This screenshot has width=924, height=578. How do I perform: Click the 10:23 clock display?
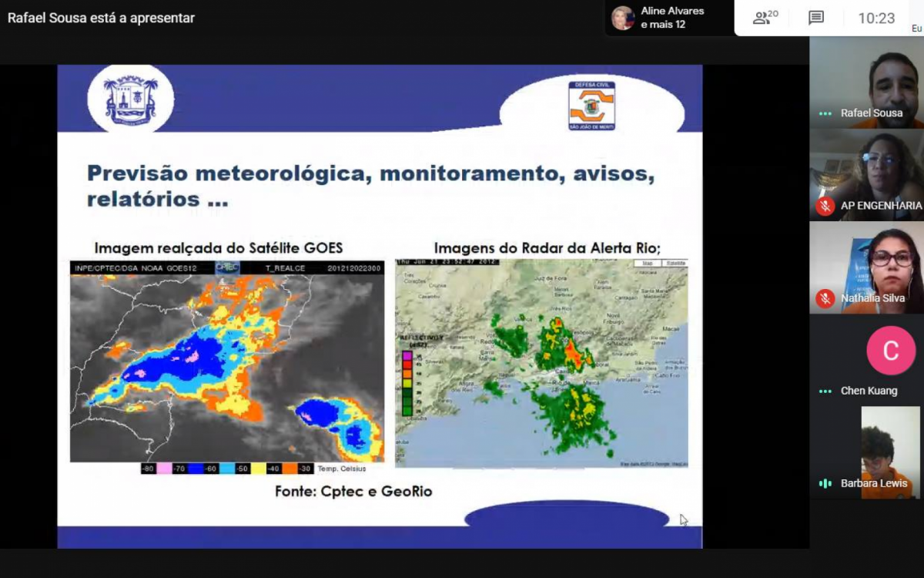(876, 18)
